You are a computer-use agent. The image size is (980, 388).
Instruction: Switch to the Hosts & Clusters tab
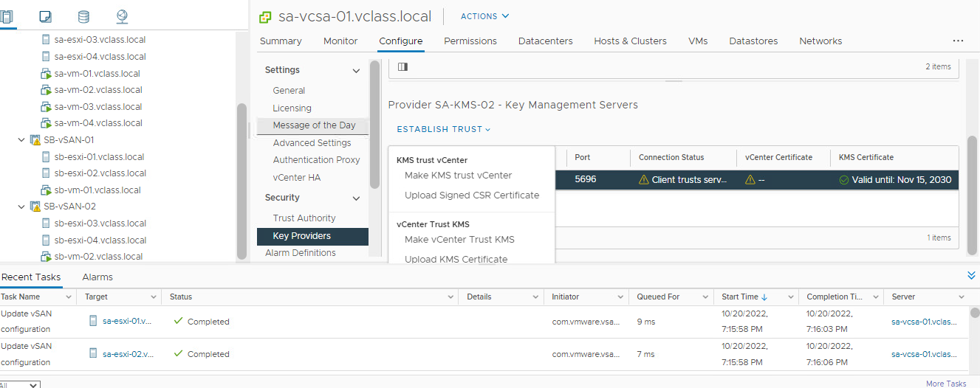(631, 41)
